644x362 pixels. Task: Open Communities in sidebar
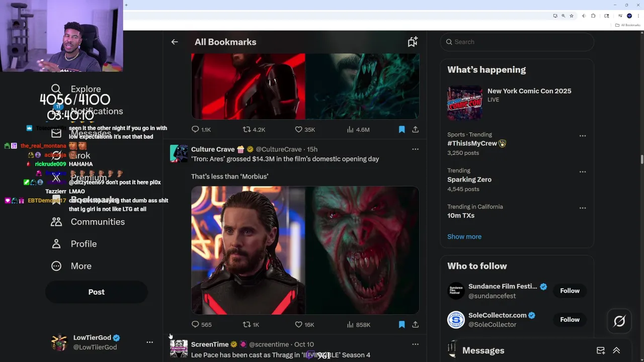tap(88, 222)
